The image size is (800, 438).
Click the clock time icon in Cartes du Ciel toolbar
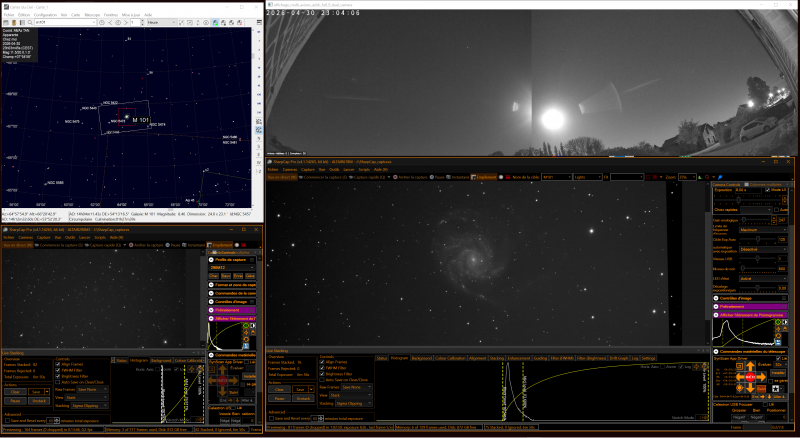coord(102,22)
